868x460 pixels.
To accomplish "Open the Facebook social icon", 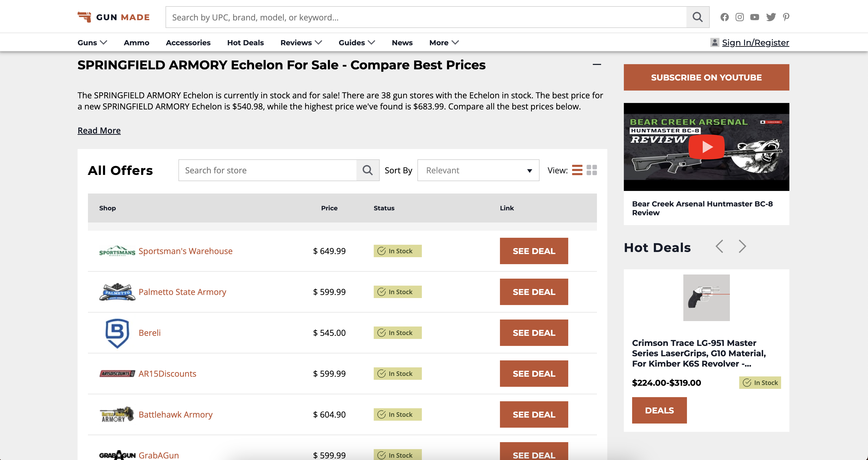I will click(724, 17).
